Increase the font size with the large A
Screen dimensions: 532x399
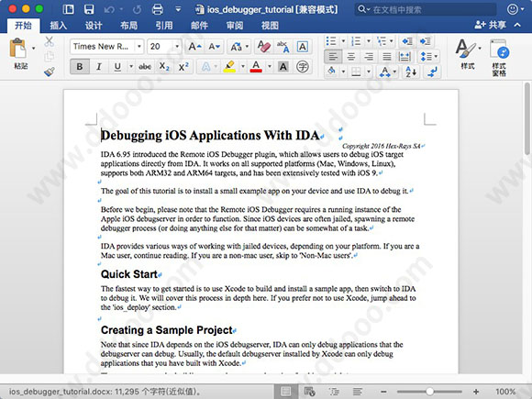click(194, 47)
